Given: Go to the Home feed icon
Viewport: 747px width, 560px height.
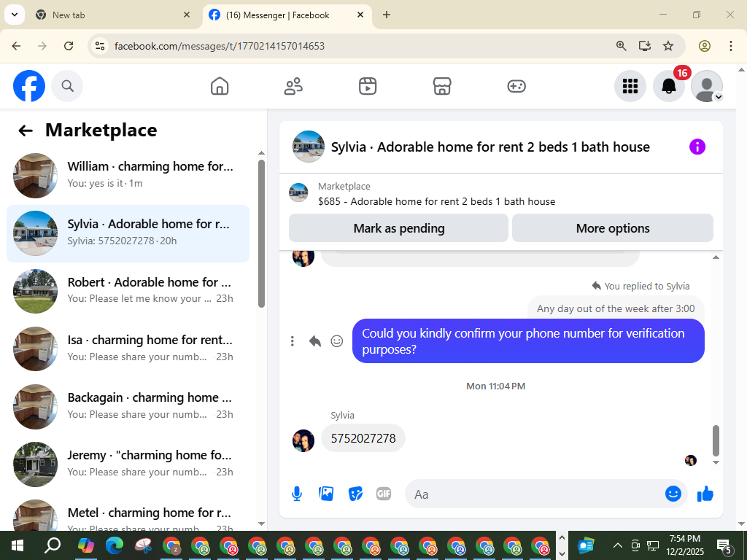Looking at the screenshot, I should coord(220,86).
